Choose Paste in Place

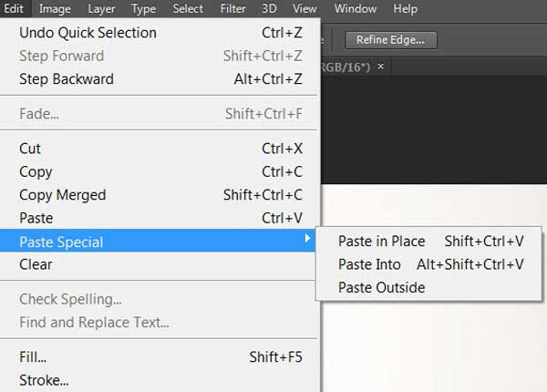coord(381,242)
